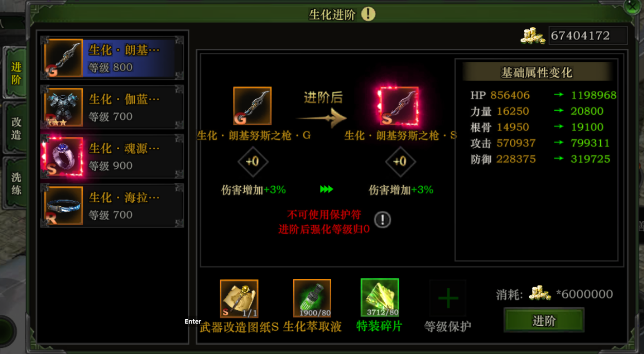Click the 等级保护 empty plus slot
Screen dimensions: 644x354
pyautogui.click(x=448, y=298)
